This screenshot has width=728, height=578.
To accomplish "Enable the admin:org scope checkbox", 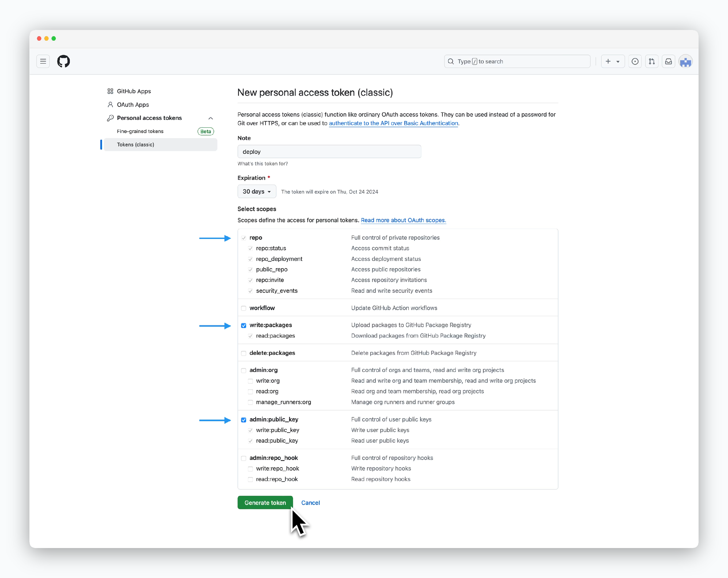I will 243,370.
